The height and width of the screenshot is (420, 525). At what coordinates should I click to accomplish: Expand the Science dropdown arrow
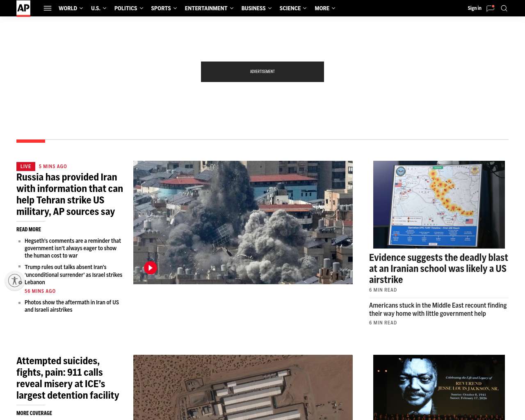[x=305, y=8]
